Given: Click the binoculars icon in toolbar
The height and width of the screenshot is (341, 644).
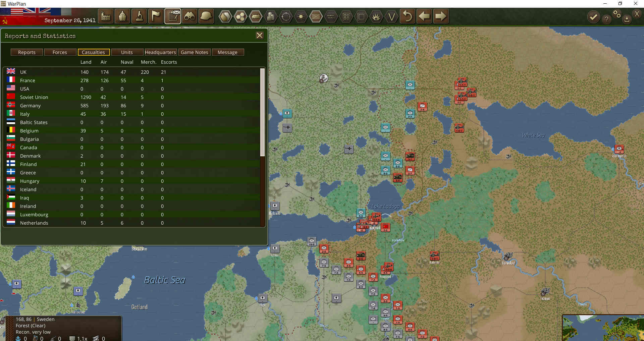Looking at the screenshot, I should 190,16.
